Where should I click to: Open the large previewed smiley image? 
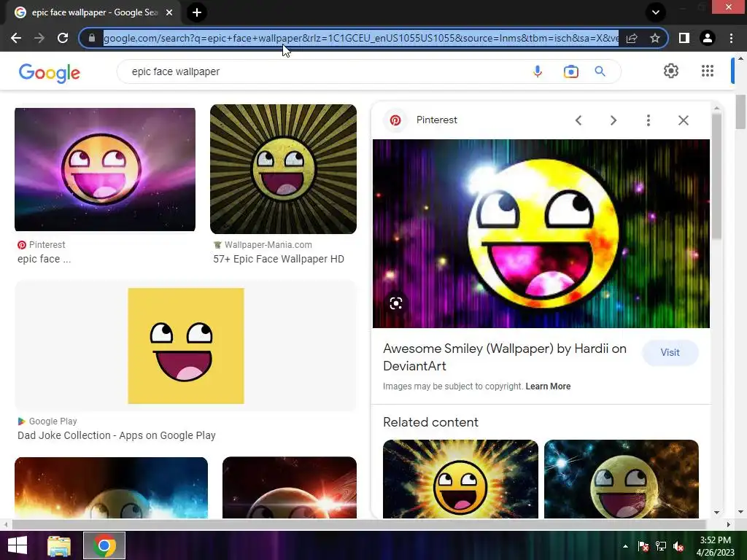[541, 233]
